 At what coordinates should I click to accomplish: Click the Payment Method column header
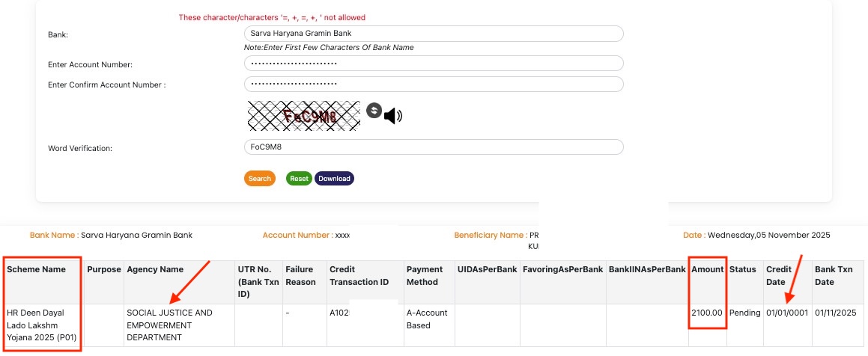point(425,275)
